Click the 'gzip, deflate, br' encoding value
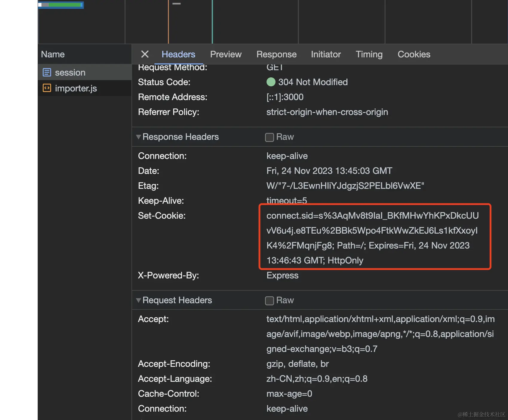Image resolution: width=508 pixels, height=420 pixels. [297, 364]
